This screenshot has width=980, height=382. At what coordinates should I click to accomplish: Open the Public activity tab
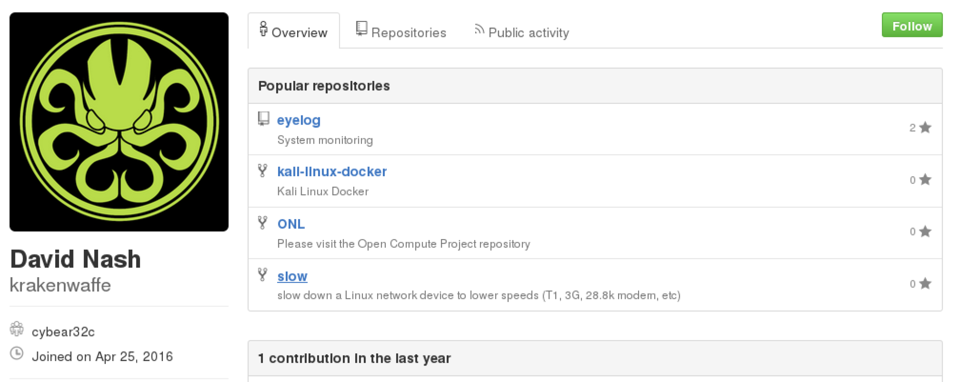(x=522, y=32)
